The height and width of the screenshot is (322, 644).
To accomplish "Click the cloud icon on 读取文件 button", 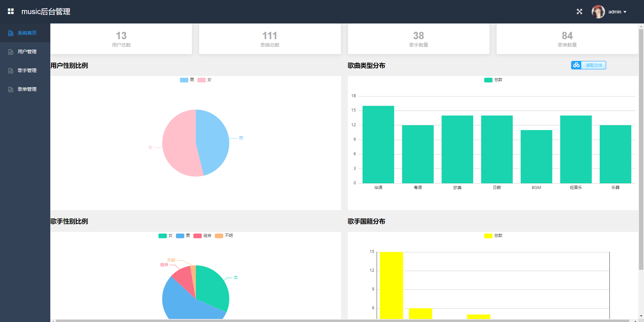I will point(576,65).
